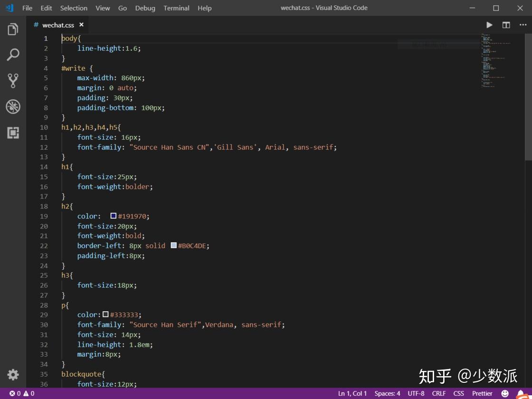Change indentation via Spaces: 4
The image size is (532, 399).
pyautogui.click(x=387, y=393)
